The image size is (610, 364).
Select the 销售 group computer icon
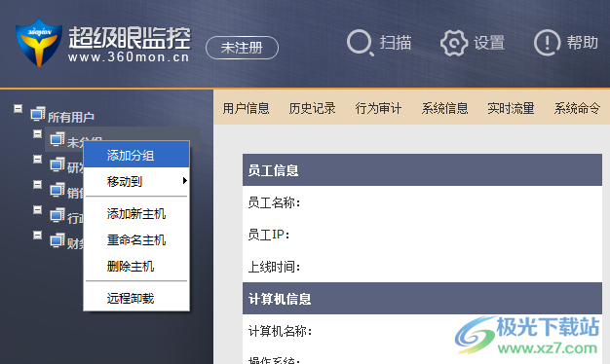click(57, 190)
